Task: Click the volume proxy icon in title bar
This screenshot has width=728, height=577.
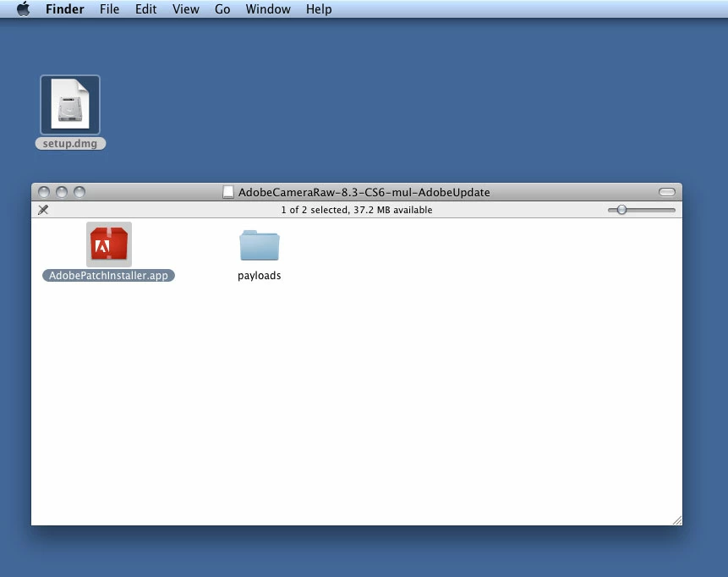Action: tap(228, 192)
